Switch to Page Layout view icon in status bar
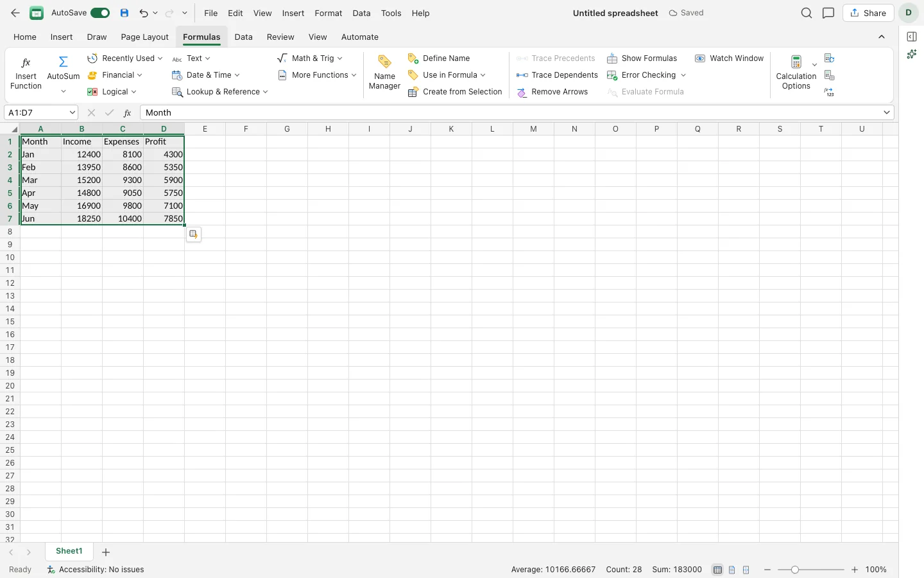The image size is (924, 578). (732, 570)
